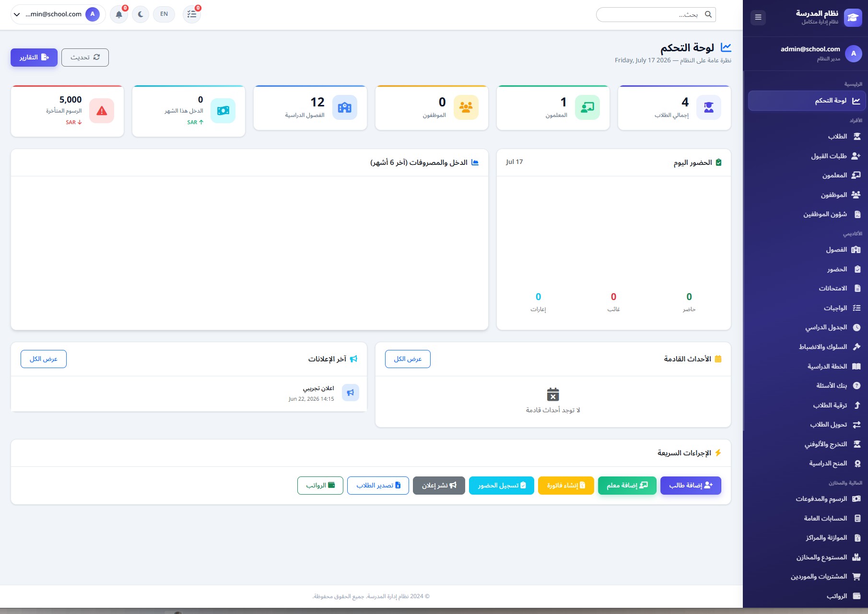Image resolution: width=868 pixels, height=614 pixels.
Task: Expand the admin account dropdown
Action: pyautogui.click(x=58, y=14)
